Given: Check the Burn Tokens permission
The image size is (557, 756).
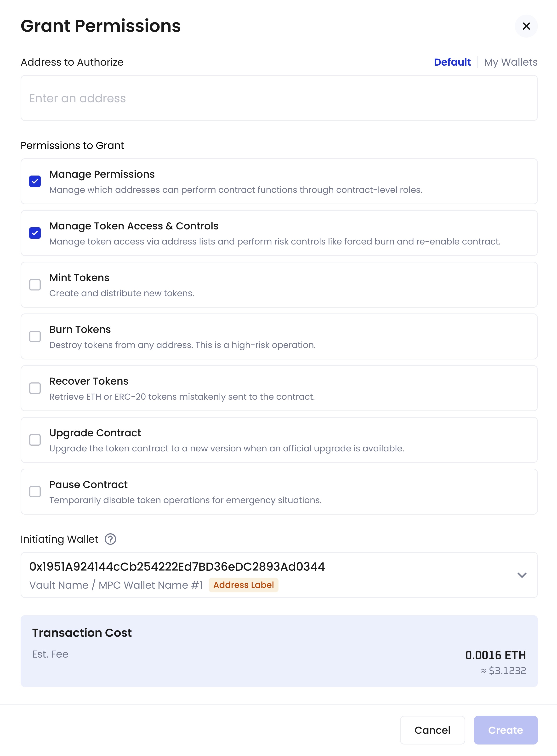Looking at the screenshot, I should click(35, 336).
